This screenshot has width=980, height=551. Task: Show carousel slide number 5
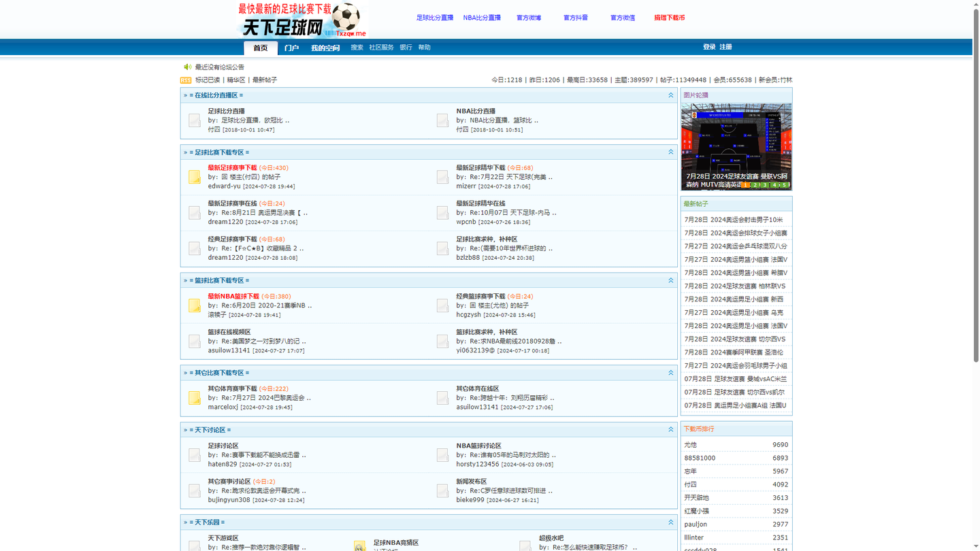point(784,185)
